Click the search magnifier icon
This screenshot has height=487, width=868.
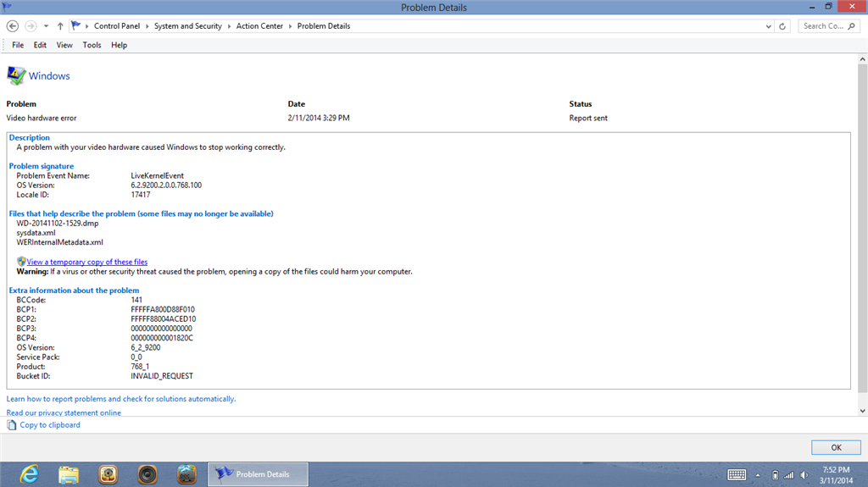point(851,26)
